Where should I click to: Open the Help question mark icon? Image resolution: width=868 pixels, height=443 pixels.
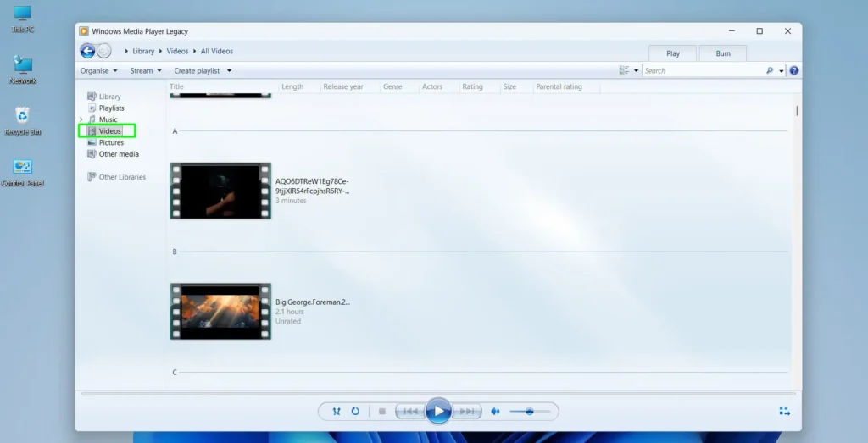point(794,71)
